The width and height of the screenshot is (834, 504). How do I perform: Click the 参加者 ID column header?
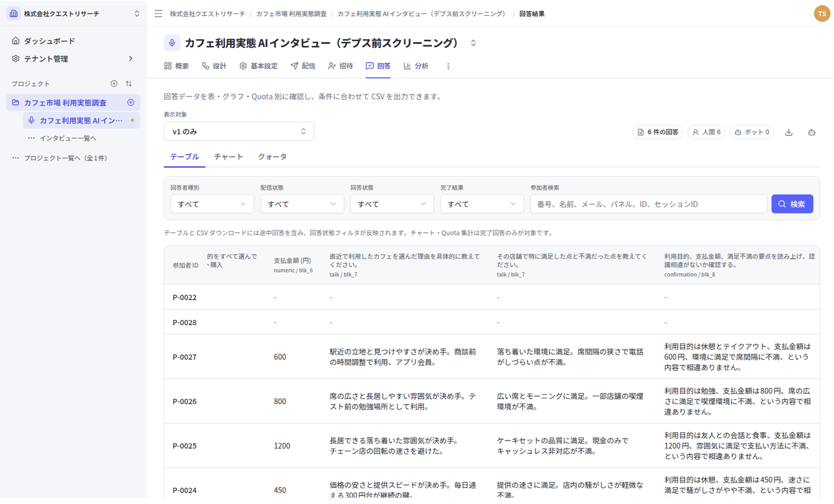(186, 266)
